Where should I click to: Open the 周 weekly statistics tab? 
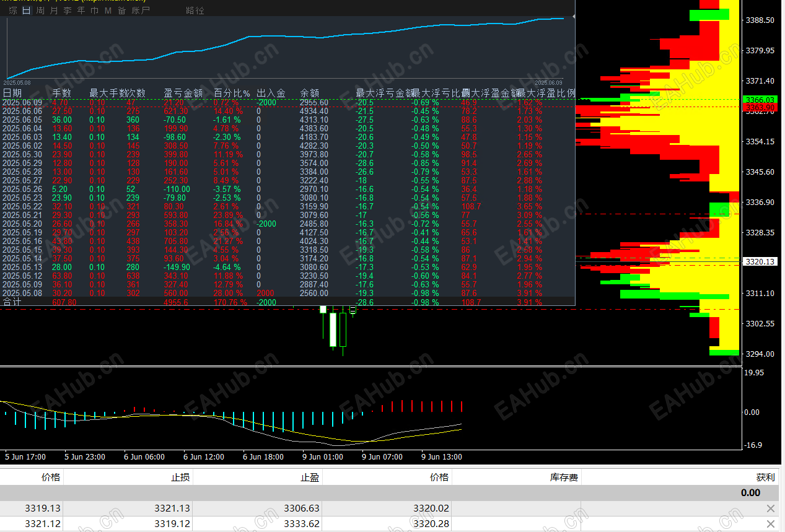(x=40, y=11)
